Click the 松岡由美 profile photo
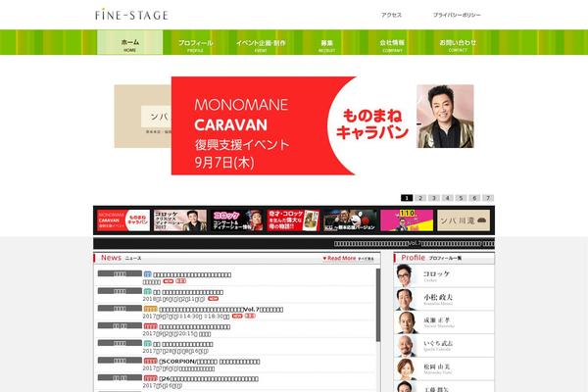 [407, 368]
